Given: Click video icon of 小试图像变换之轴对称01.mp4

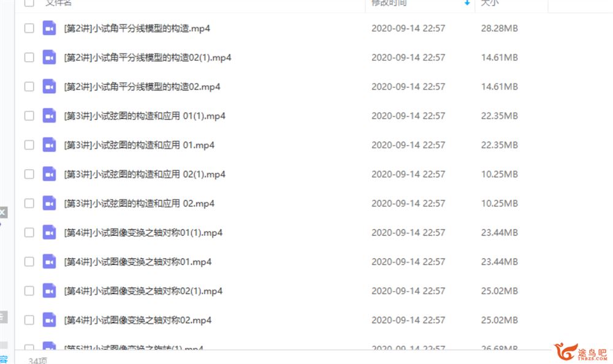Looking at the screenshot, I should [x=49, y=262].
